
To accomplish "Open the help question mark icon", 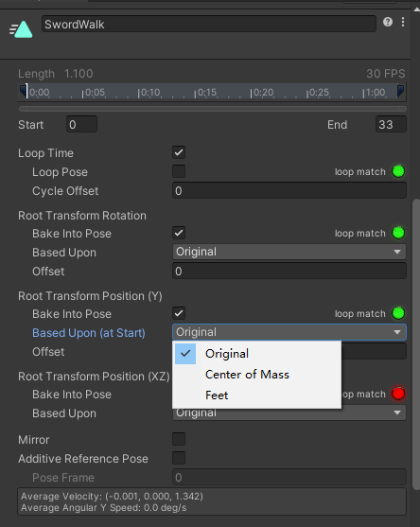I will pyautogui.click(x=388, y=22).
